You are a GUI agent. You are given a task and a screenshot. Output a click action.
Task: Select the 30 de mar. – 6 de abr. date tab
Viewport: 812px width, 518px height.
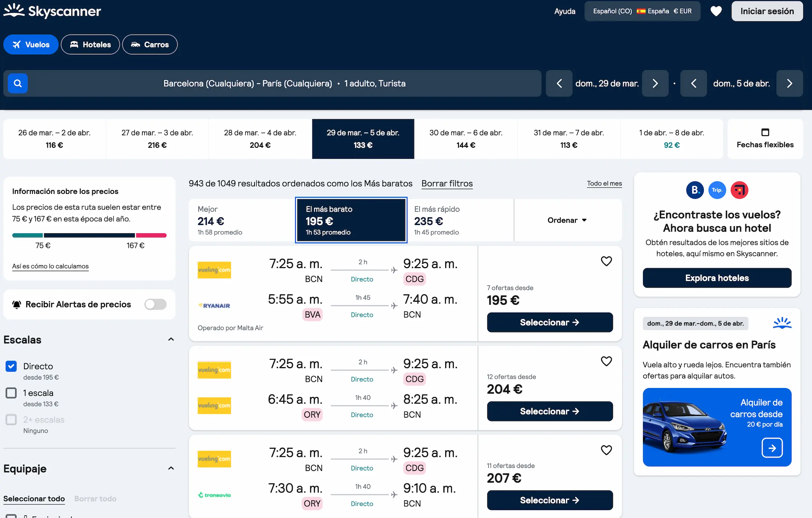(466, 139)
